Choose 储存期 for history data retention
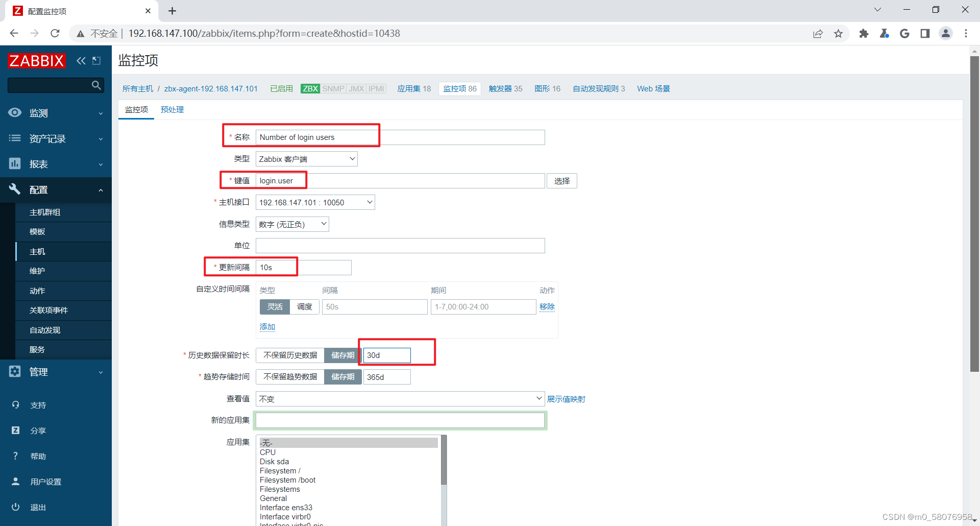Image resolution: width=980 pixels, height=526 pixels. coord(342,355)
